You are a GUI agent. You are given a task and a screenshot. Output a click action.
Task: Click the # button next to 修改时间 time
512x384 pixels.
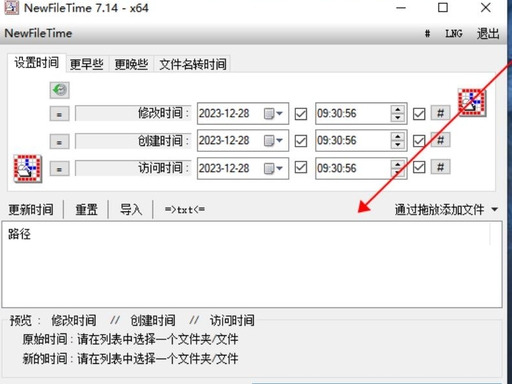point(440,113)
